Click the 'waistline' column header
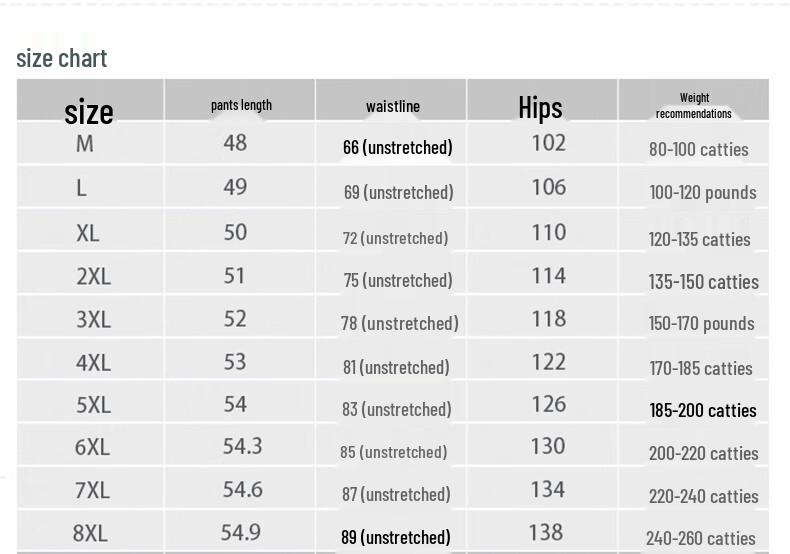This screenshot has width=790, height=554. pos(393,106)
